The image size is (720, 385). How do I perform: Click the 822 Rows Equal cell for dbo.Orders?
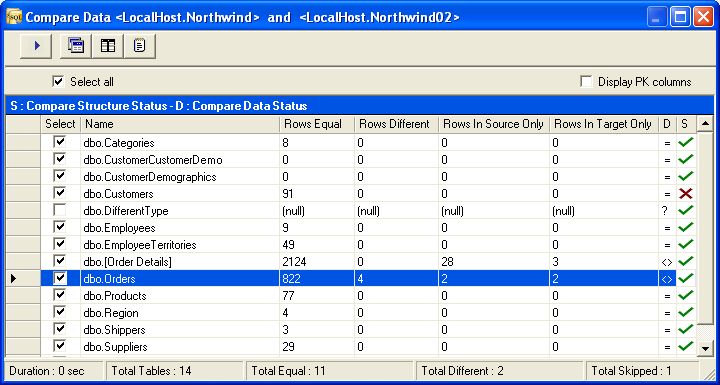coord(317,279)
